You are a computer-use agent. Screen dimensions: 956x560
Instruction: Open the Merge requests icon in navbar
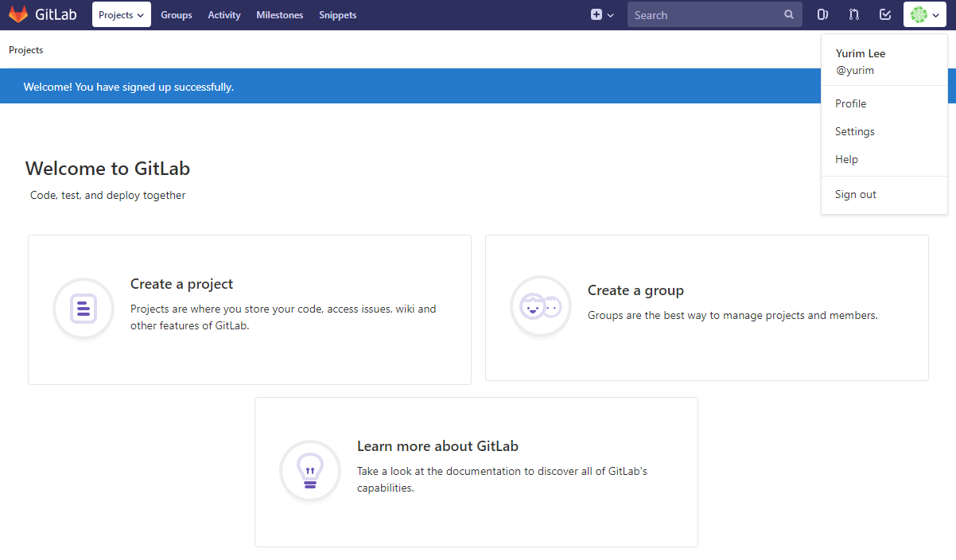854,14
